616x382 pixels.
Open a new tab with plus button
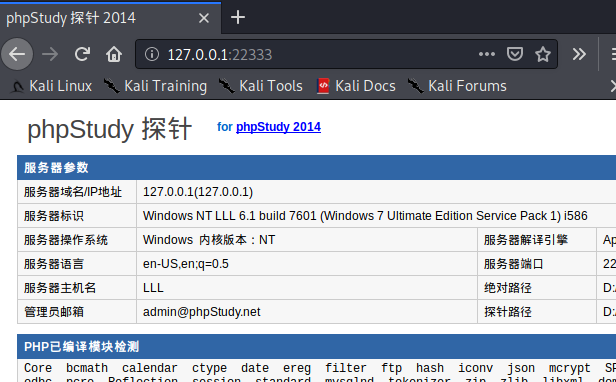[238, 17]
